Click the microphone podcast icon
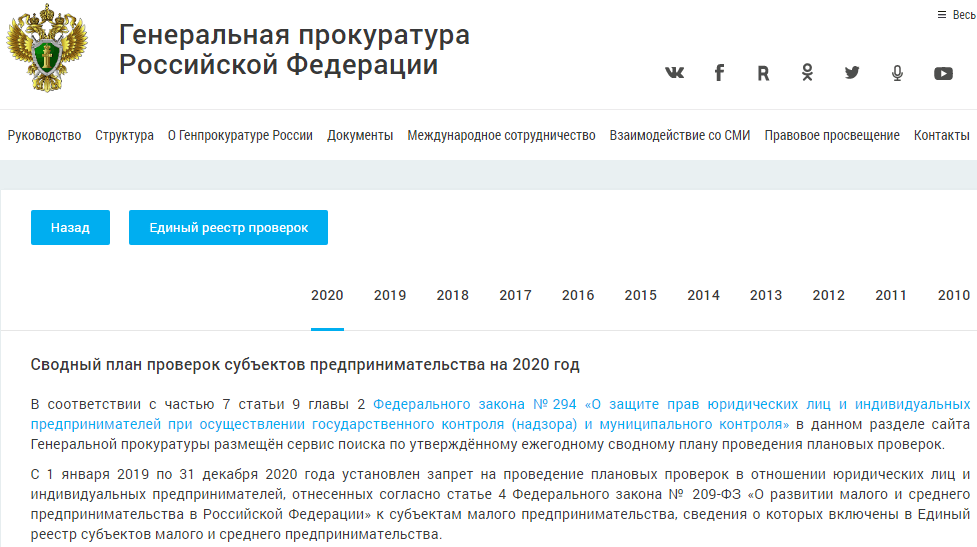 pyautogui.click(x=897, y=74)
